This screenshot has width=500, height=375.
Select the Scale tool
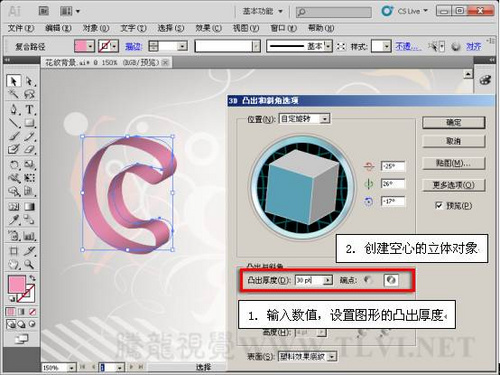click(x=29, y=165)
